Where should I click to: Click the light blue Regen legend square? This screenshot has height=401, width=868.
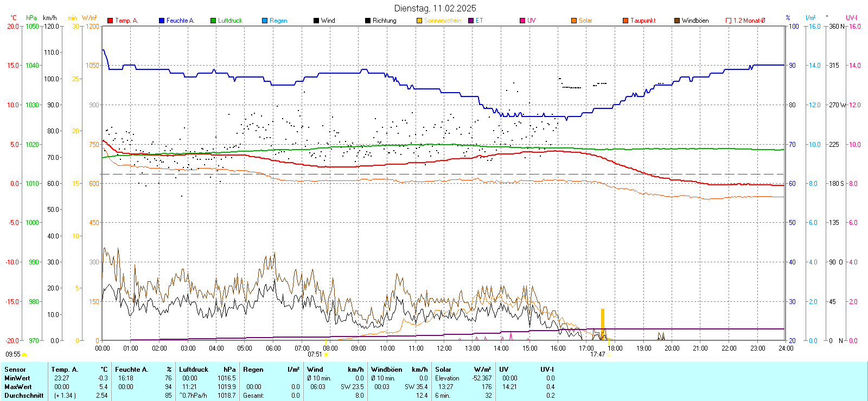(265, 21)
